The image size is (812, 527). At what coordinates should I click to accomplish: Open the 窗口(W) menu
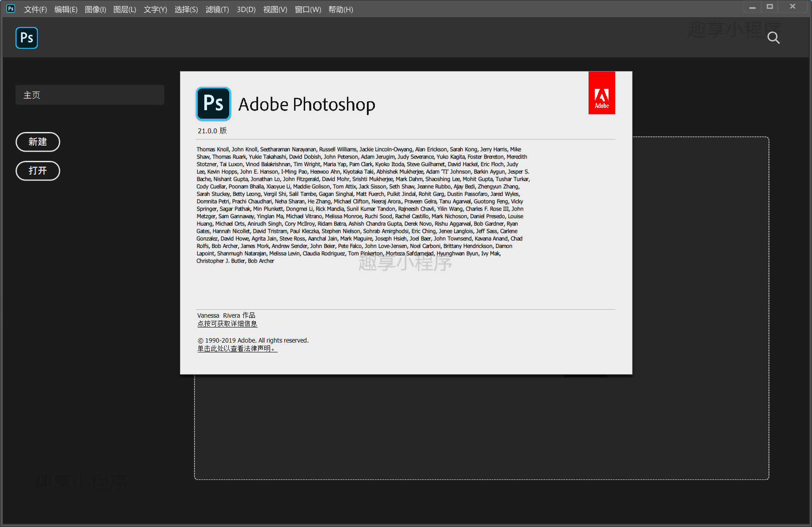[x=308, y=9]
